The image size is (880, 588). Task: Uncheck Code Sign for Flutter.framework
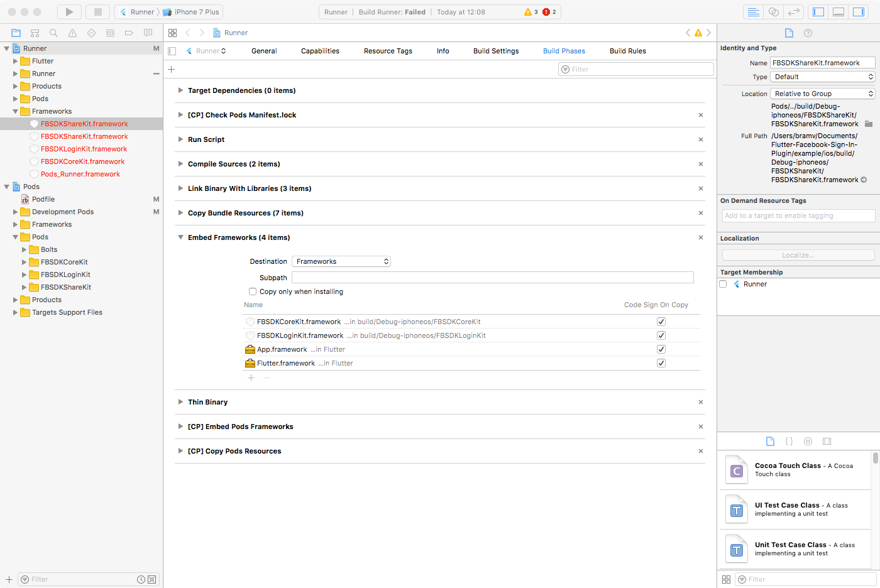(661, 363)
